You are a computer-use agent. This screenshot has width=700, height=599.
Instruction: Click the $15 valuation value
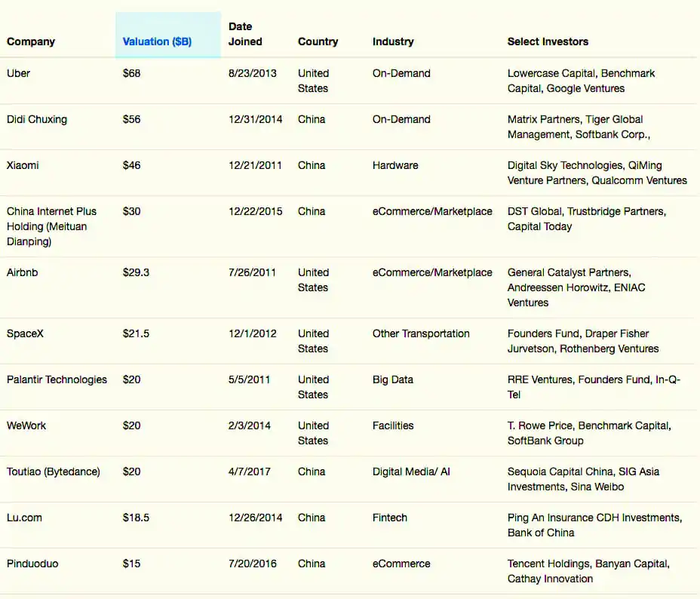[132, 564]
